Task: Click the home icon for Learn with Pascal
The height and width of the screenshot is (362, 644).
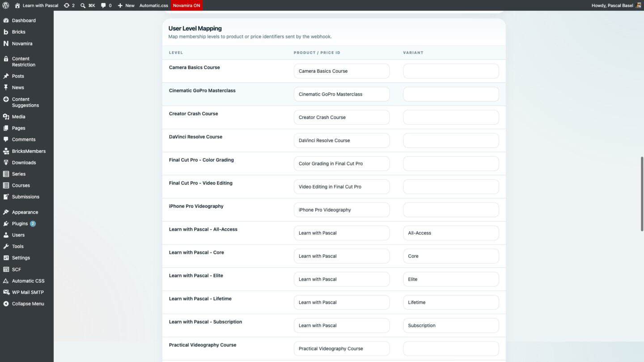Action: 17,5
